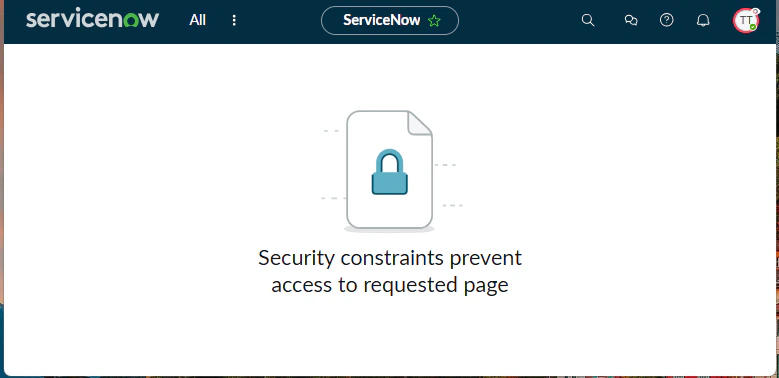Click the ServiceNow page title pill
The width and height of the screenshot is (779, 378).
[390, 20]
